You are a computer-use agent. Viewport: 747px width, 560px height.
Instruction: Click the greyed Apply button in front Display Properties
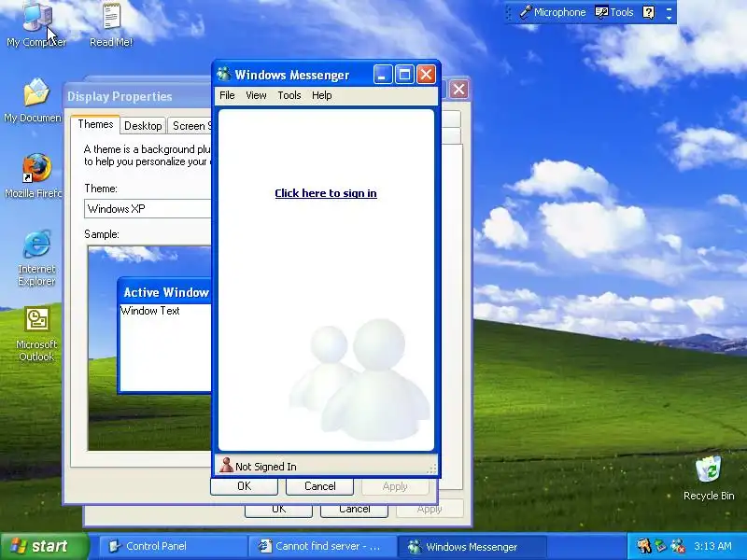395,486
